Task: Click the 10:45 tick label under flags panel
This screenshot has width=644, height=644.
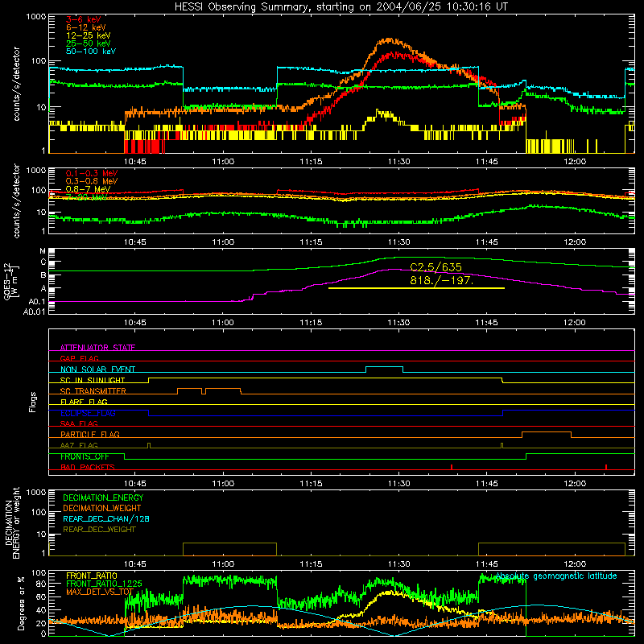Action: (134, 484)
